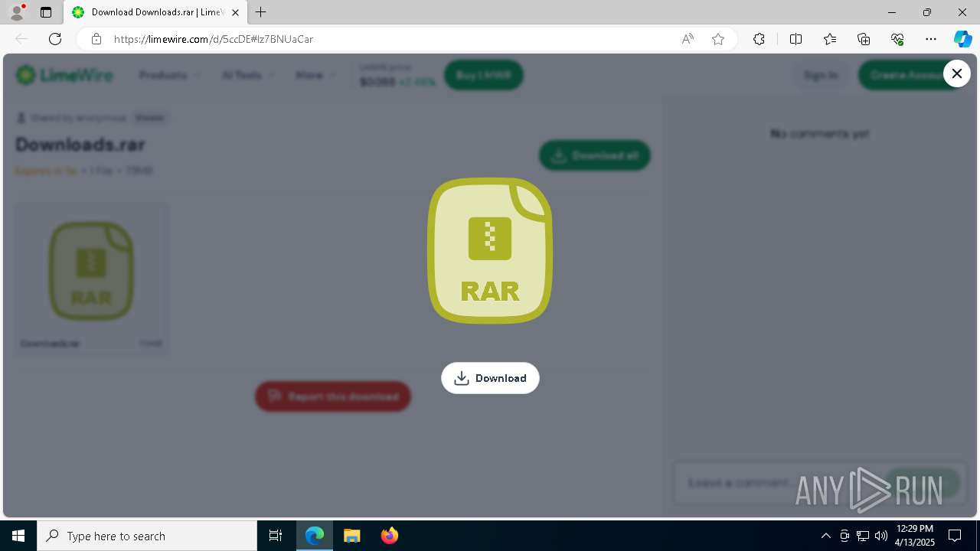Image resolution: width=980 pixels, height=551 pixels.
Task: Close the file preview overlay
Action: point(956,73)
